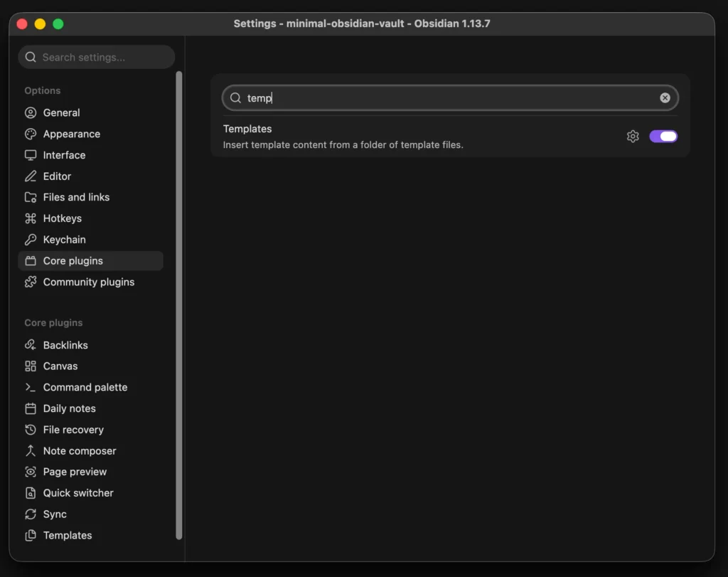Image resolution: width=728 pixels, height=577 pixels.
Task: Open Quick switcher plugin settings
Action: (90, 493)
